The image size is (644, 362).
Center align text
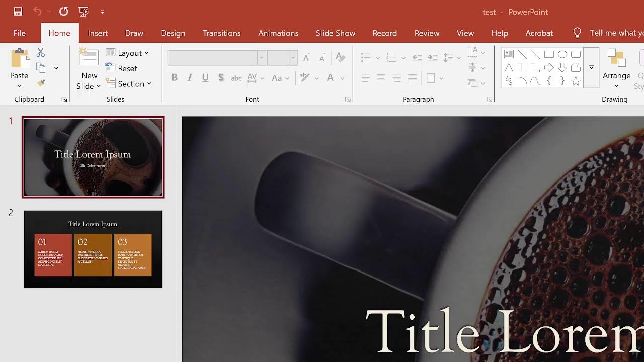(x=381, y=78)
